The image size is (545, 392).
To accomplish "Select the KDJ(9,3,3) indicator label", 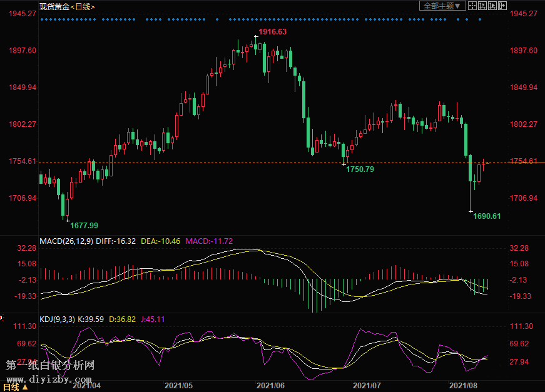I will point(57,319).
